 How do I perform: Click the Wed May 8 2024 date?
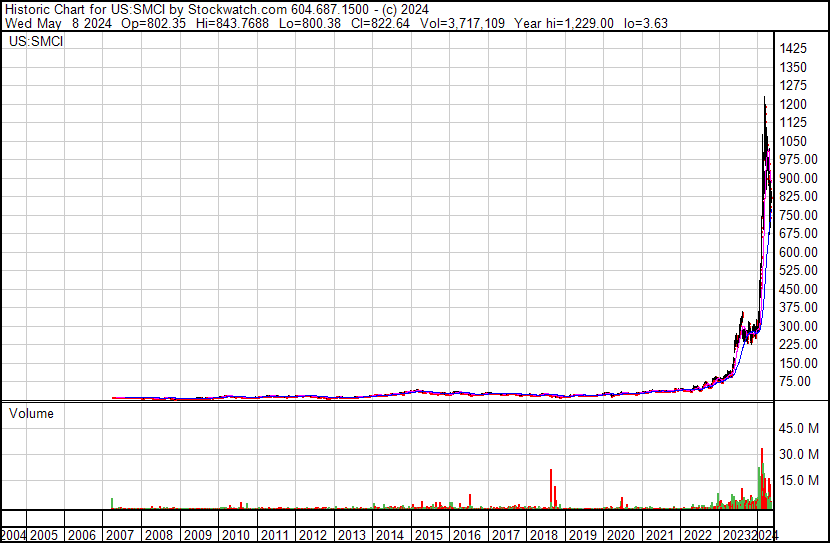[58, 23]
